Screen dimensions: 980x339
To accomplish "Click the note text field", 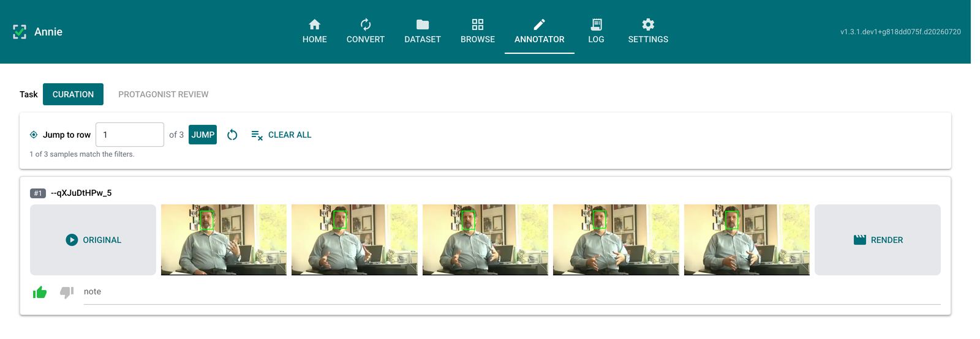I will pyautogui.click(x=512, y=292).
